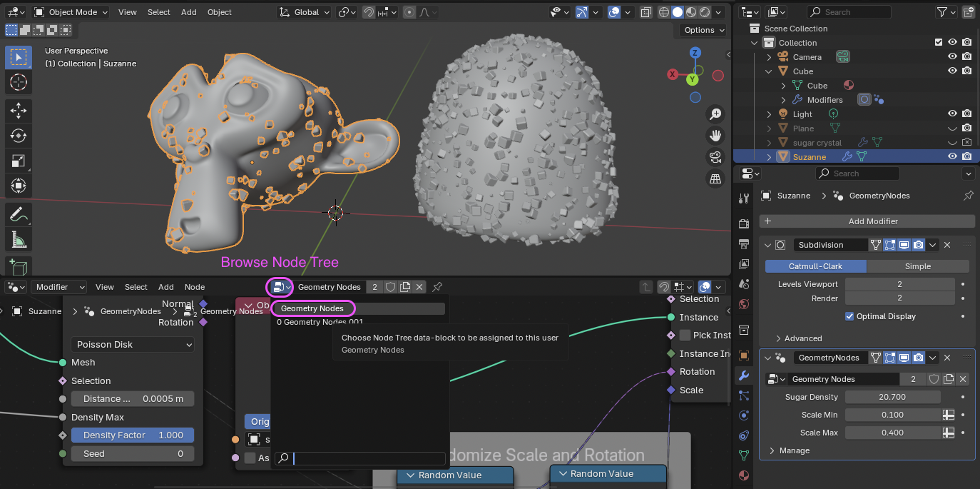The width and height of the screenshot is (980, 489).
Task: Click the Annotate pencil tool
Action: click(19, 213)
